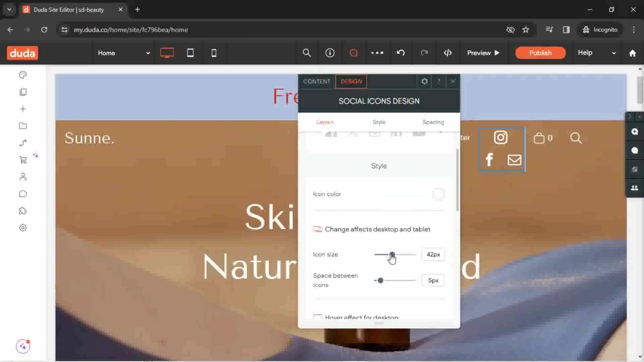
Task: Click the add comment icon on right panel
Action: point(635,131)
